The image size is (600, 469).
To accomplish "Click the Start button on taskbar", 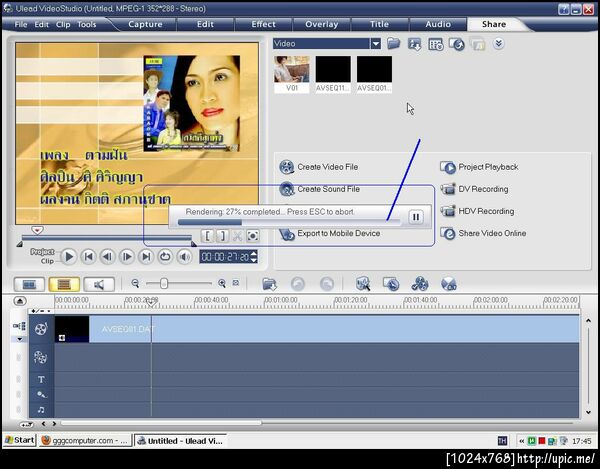I will 20,440.
